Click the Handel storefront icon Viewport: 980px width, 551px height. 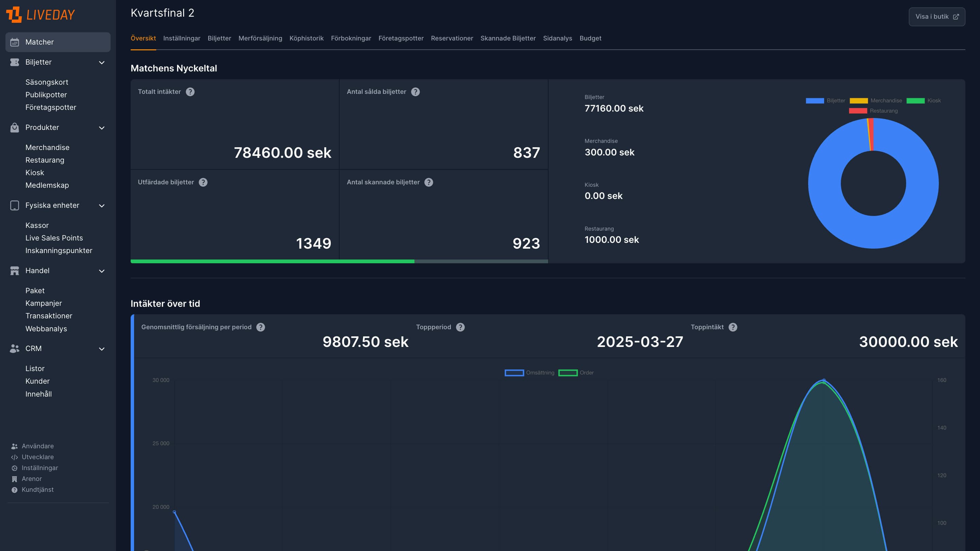[14, 271]
